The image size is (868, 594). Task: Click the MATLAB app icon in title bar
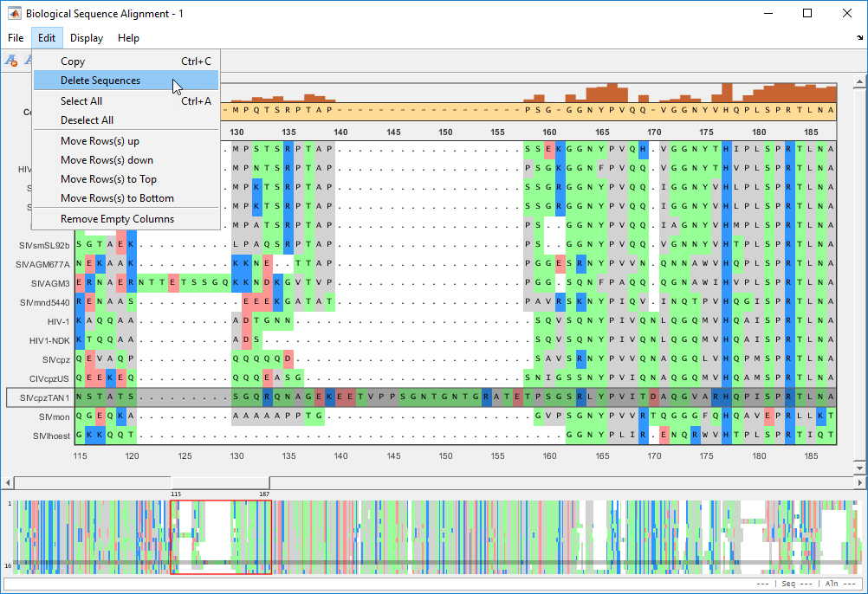[14, 14]
